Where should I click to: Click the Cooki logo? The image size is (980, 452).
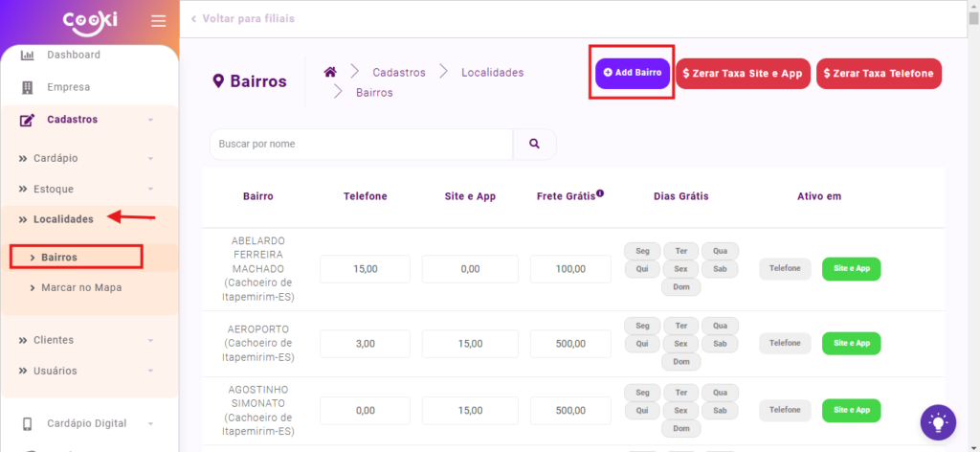click(x=89, y=21)
